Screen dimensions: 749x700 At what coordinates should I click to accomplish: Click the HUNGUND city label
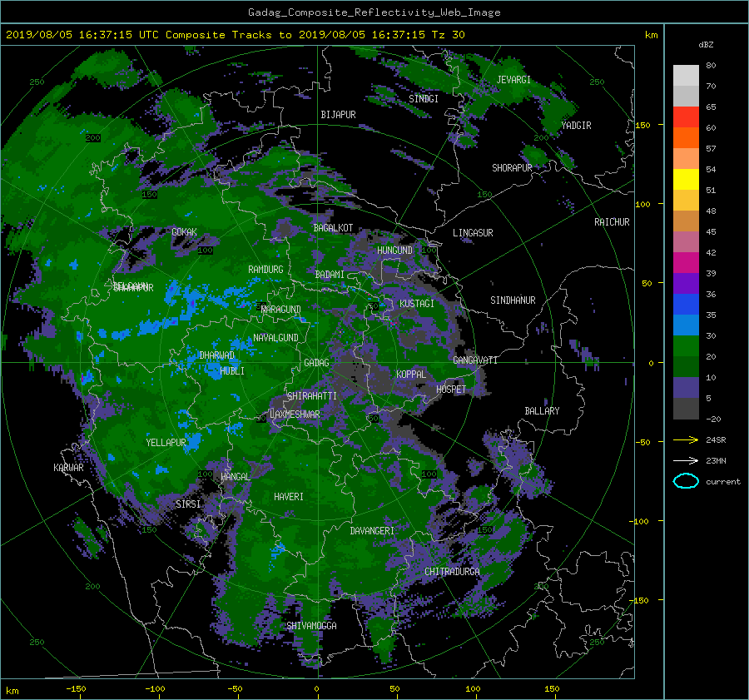(394, 251)
